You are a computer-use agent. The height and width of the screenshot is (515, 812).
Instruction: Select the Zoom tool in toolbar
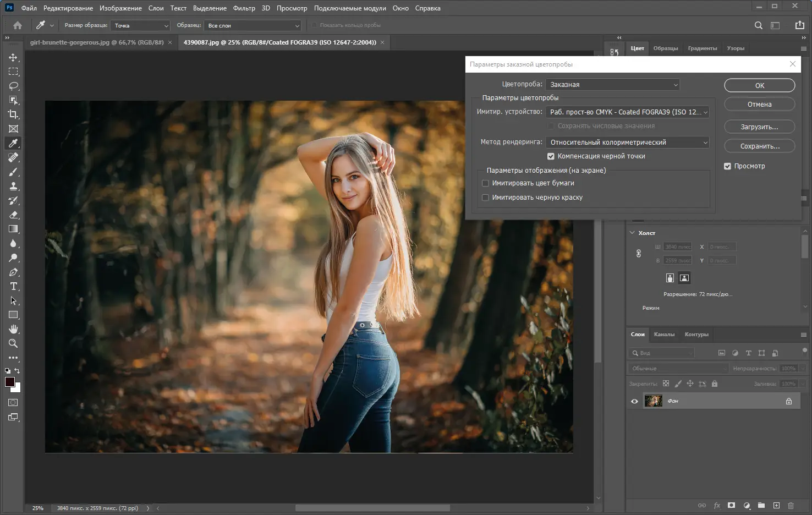[x=13, y=343]
